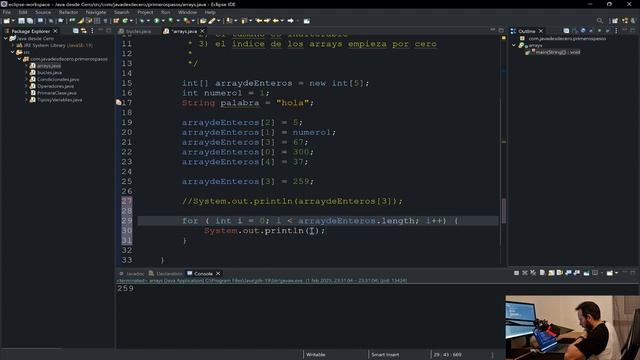Open the Run button dropdown arrow
The height and width of the screenshot is (360, 640).
coord(163,20)
